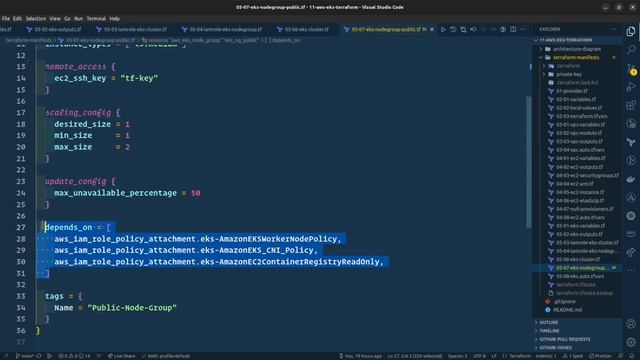The image size is (640, 360).
Task: Open the Manage gear in activity bar
Action: 631,342
